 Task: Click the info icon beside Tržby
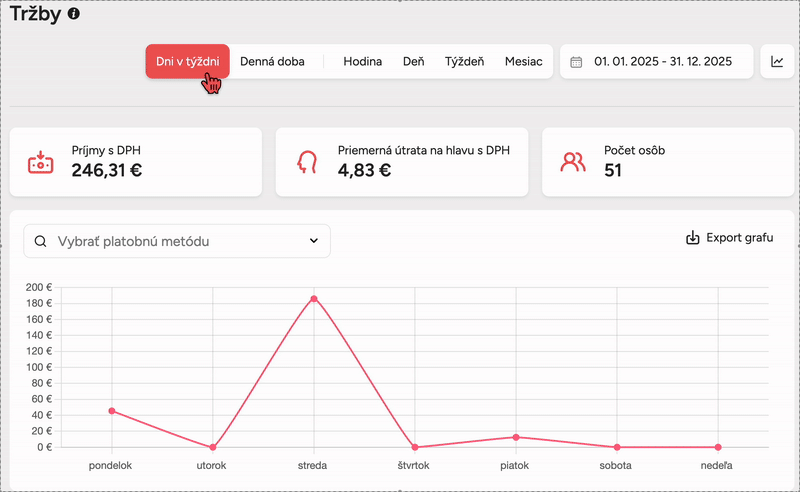pyautogui.click(x=74, y=15)
